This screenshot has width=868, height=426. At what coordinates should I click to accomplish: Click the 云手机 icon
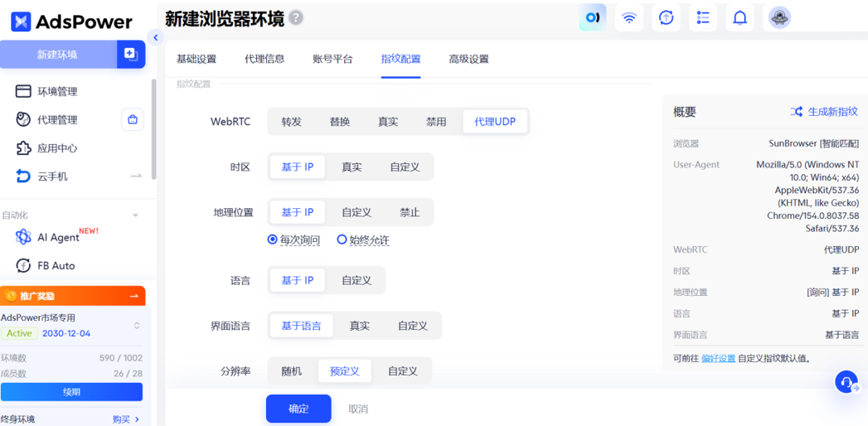[22, 177]
